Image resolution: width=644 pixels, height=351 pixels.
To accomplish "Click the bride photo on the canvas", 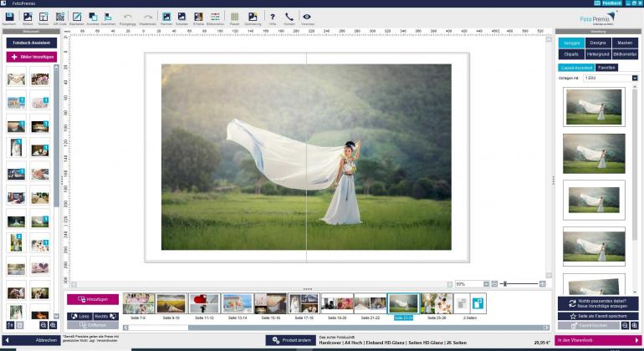I will [x=306, y=157].
